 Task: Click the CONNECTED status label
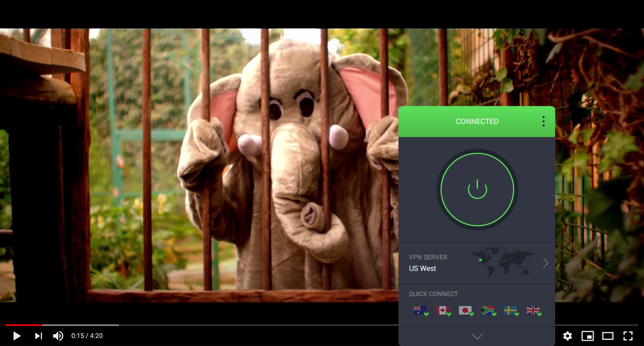(477, 121)
